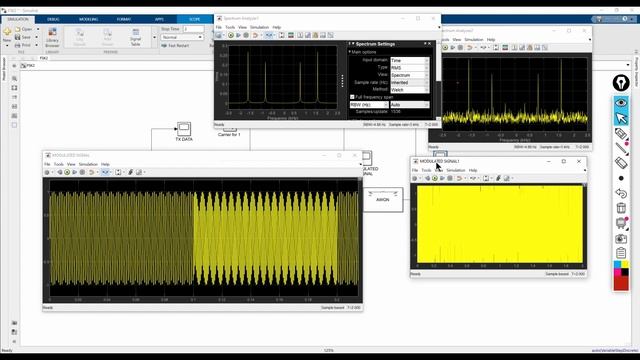
Task: Select the cursor pointer annotation tool
Action: tap(621, 118)
